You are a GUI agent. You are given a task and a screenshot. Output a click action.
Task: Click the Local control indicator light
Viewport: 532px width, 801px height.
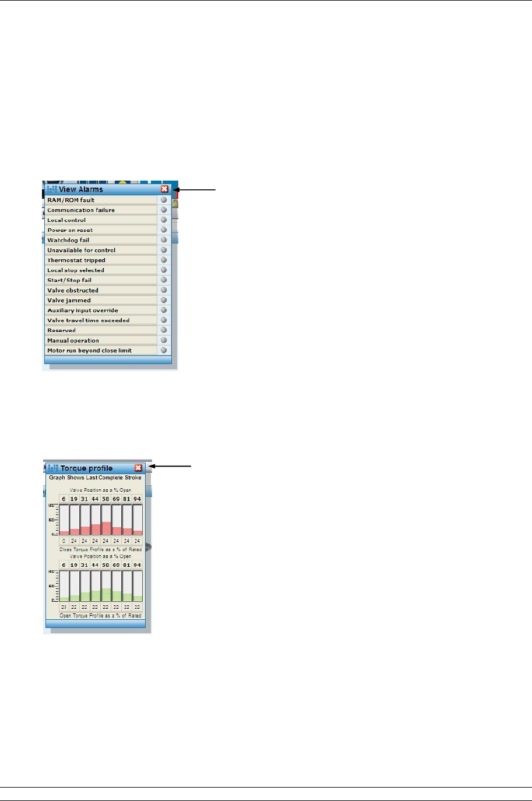pos(164,220)
